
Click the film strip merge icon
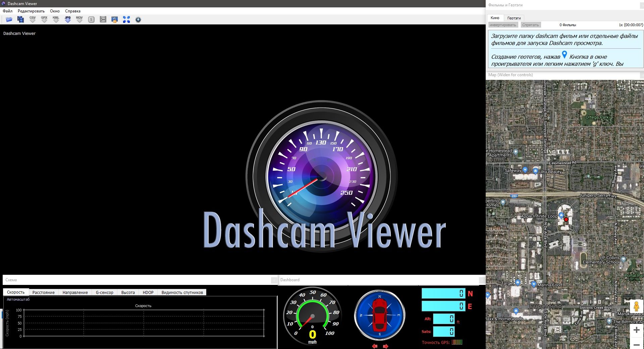coord(103,19)
